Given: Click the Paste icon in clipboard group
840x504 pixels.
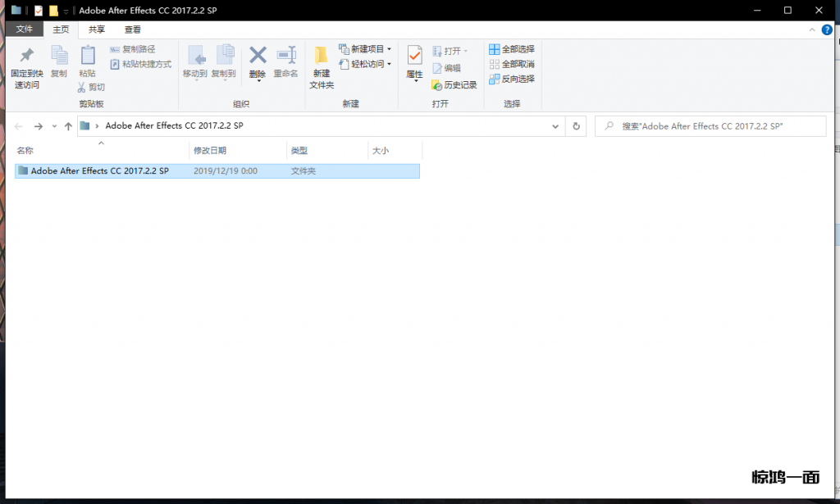Looking at the screenshot, I should (x=87, y=56).
